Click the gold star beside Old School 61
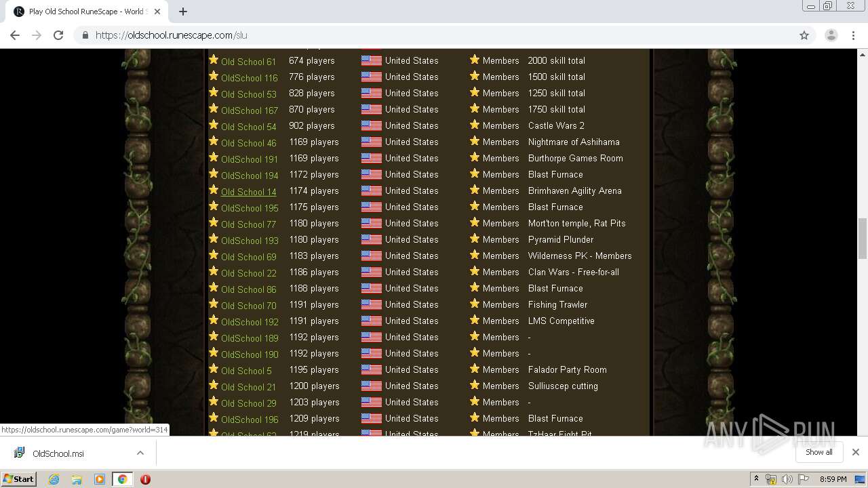868x488 pixels. coord(214,60)
